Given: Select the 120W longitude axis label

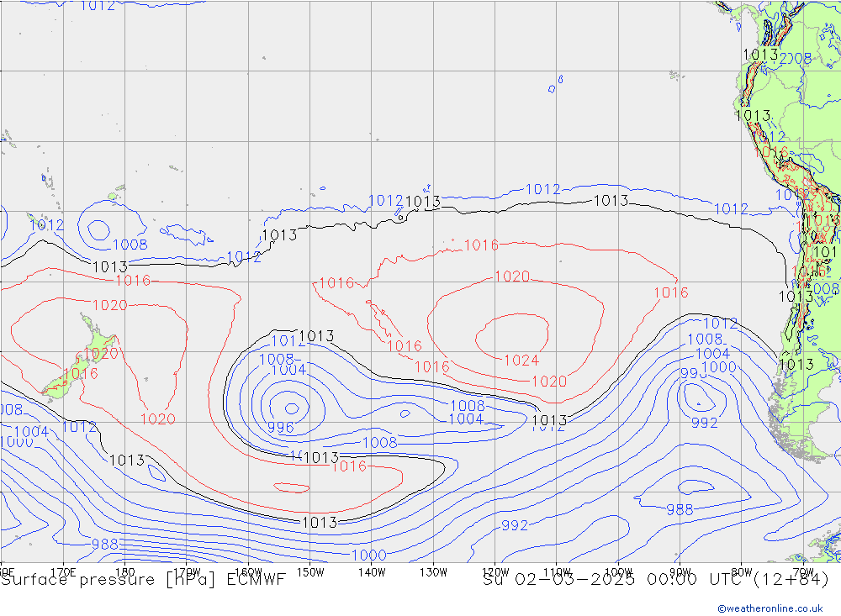Looking at the screenshot, I should [x=494, y=571].
